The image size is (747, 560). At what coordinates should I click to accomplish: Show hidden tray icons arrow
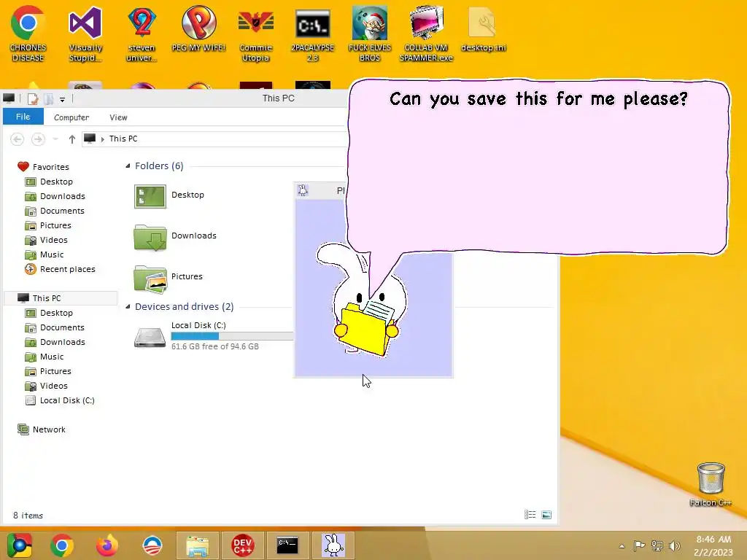pos(622,546)
